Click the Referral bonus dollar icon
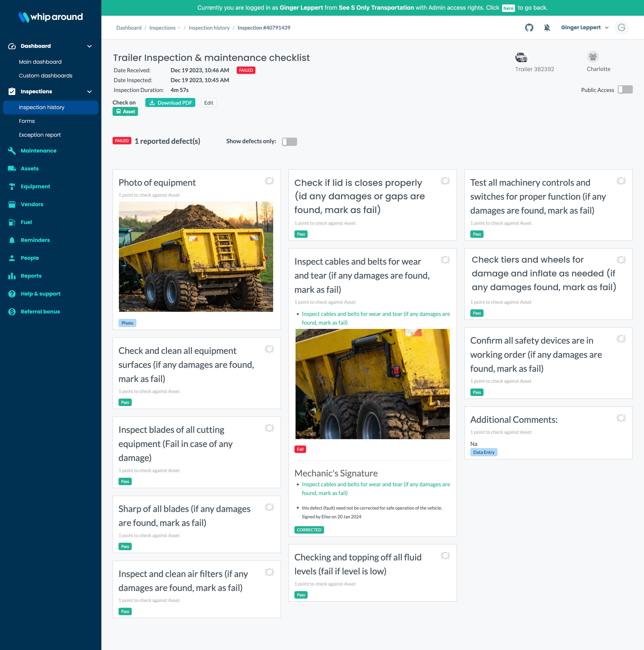Viewport: 644px width, 650px height. click(12, 311)
